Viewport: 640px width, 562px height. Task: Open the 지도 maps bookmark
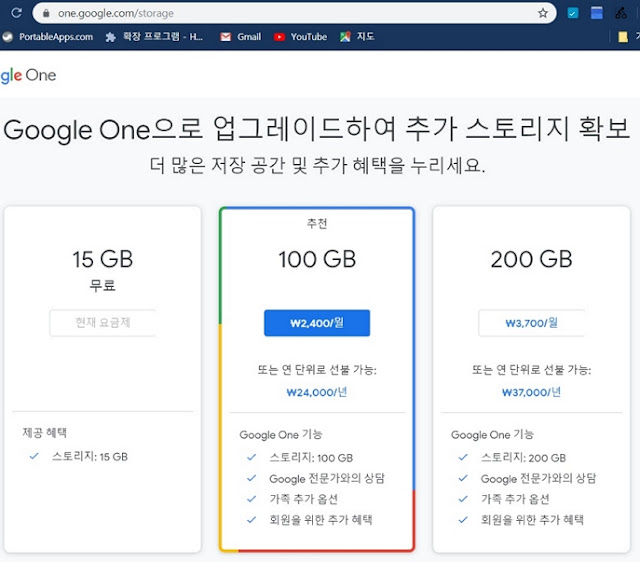pyautogui.click(x=357, y=37)
